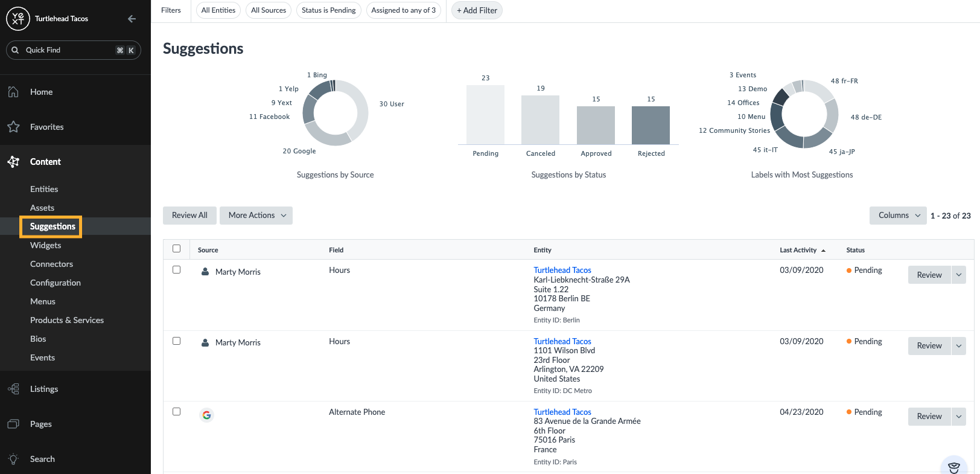Viewport: 980px width, 474px height.
Task: Click the Filters label in top bar
Action: pos(171,10)
